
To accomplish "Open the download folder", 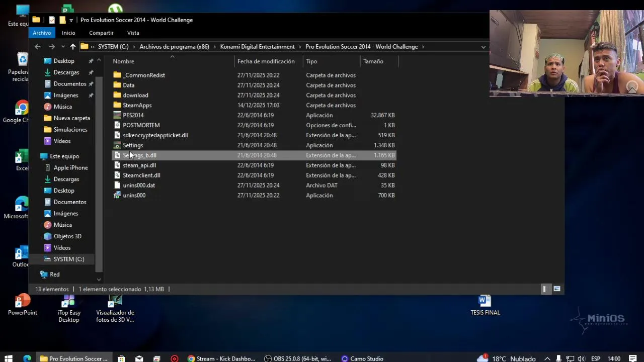I will click(135, 95).
